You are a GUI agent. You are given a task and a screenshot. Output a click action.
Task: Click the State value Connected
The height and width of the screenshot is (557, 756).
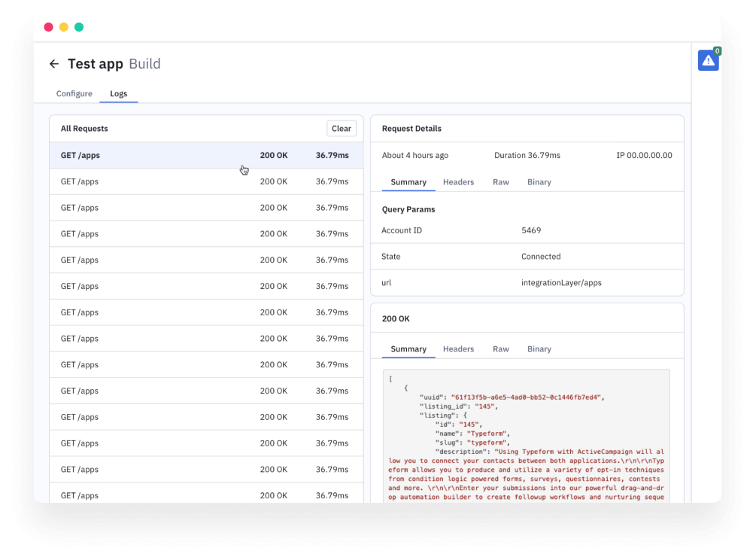(541, 257)
